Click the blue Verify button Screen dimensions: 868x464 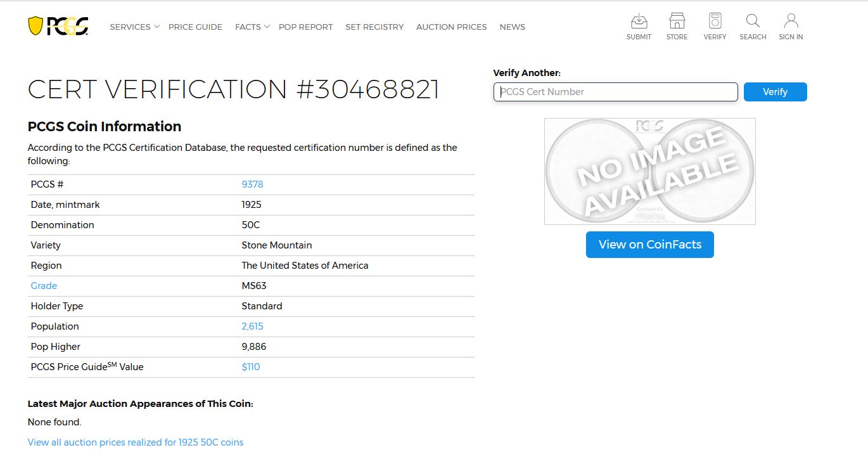point(775,92)
